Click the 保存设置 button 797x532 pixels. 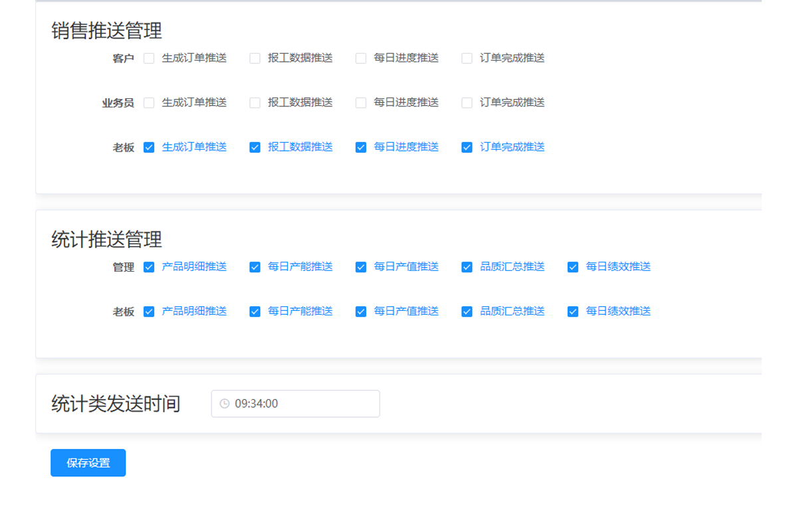pyautogui.click(x=88, y=463)
